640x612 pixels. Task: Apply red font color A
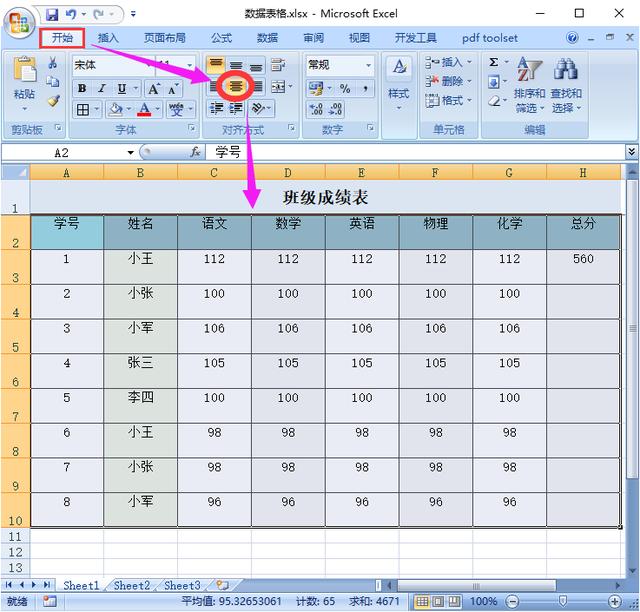[x=144, y=109]
